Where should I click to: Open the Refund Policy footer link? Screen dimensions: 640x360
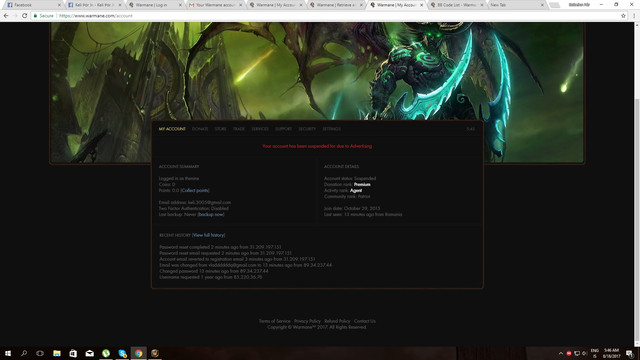[x=337, y=321]
